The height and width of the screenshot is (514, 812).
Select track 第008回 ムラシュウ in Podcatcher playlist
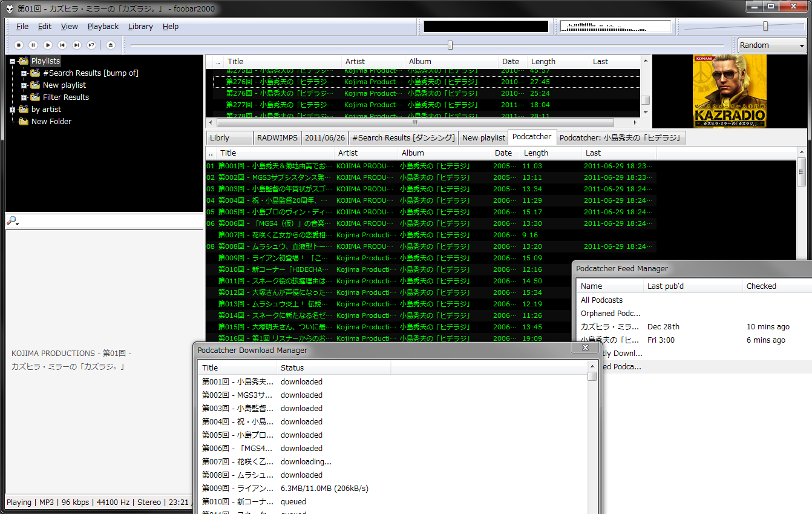tap(431, 246)
